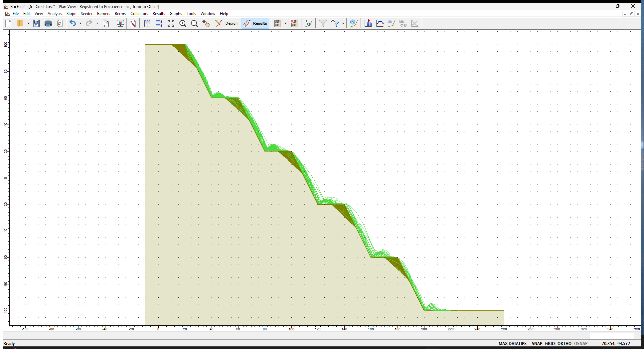Open the filter settings dropdown
This screenshot has width=644, height=349.
pyautogui.click(x=343, y=23)
